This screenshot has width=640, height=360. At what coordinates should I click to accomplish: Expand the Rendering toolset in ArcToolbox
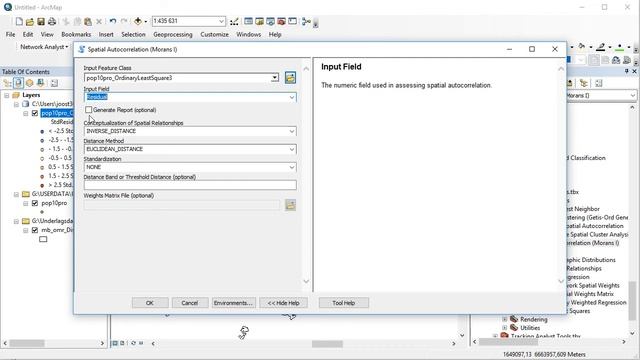click(x=504, y=319)
